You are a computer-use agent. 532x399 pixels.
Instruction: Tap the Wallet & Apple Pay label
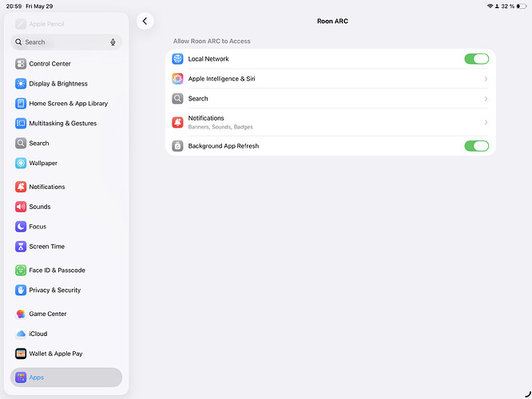click(56, 354)
